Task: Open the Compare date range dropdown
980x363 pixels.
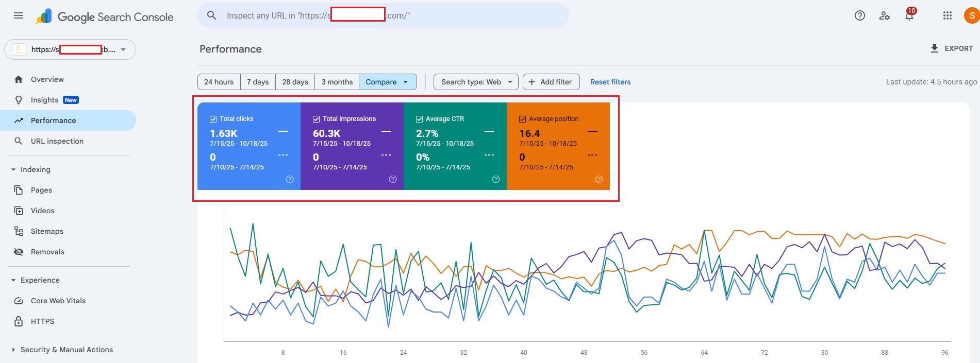Action: coord(387,82)
